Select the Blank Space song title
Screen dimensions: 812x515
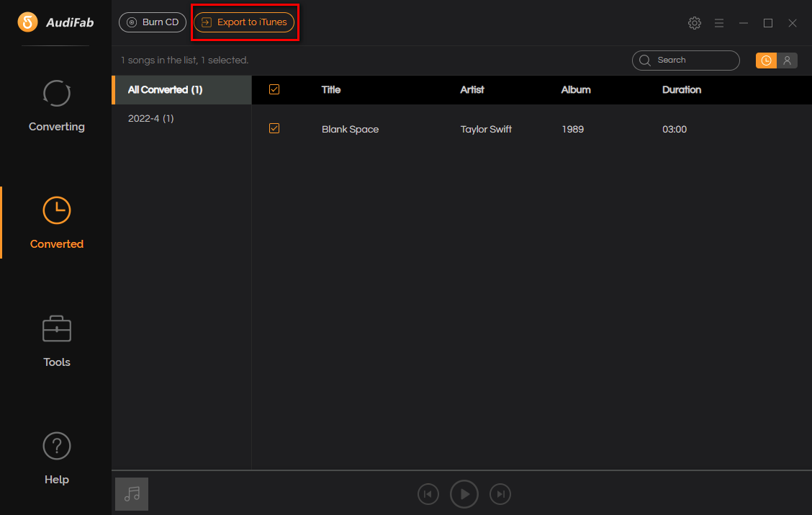tap(350, 129)
